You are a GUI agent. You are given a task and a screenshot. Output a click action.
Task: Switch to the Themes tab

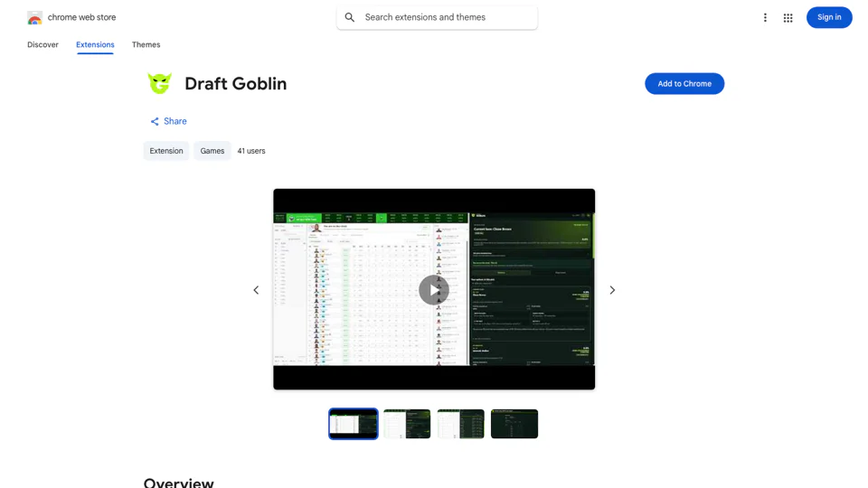click(146, 45)
